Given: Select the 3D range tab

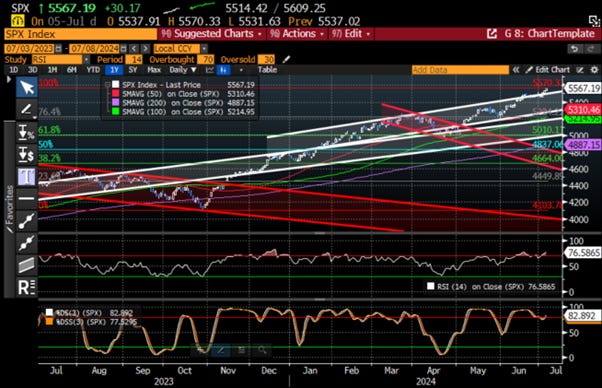Looking at the screenshot, I should coord(33,70).
